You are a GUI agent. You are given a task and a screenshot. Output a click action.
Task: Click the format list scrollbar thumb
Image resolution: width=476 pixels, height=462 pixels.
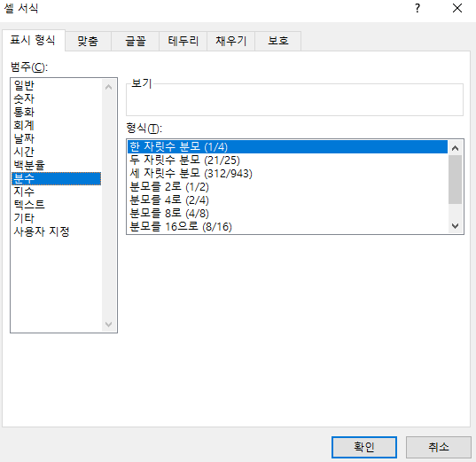[455, 179]
